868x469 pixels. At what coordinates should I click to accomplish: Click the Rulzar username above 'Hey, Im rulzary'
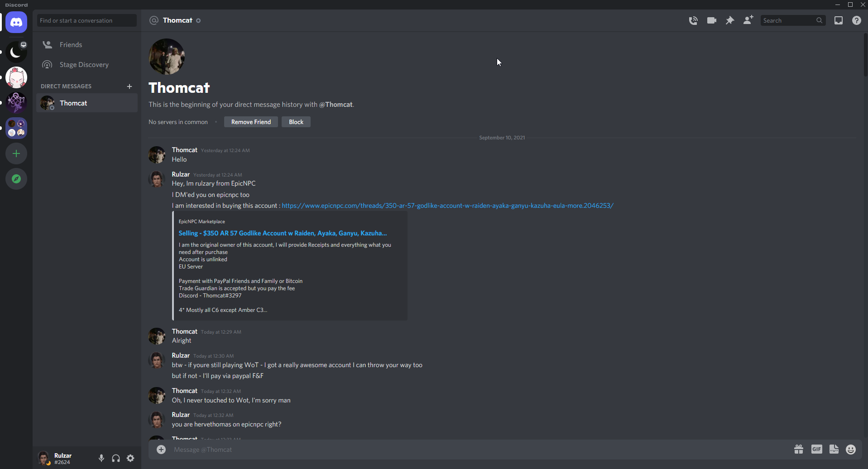181,174
